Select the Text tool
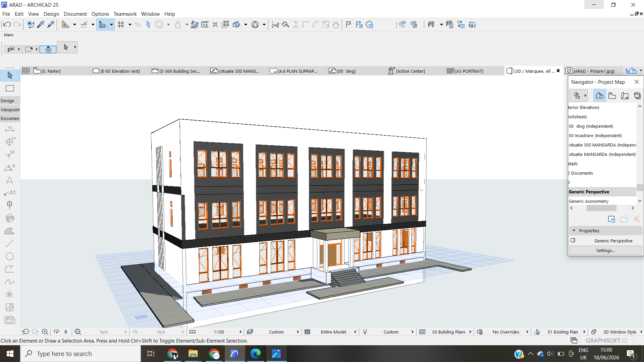The height and width of the screenshot is (362, 644). pyautogui.click(x=10, y=180)
